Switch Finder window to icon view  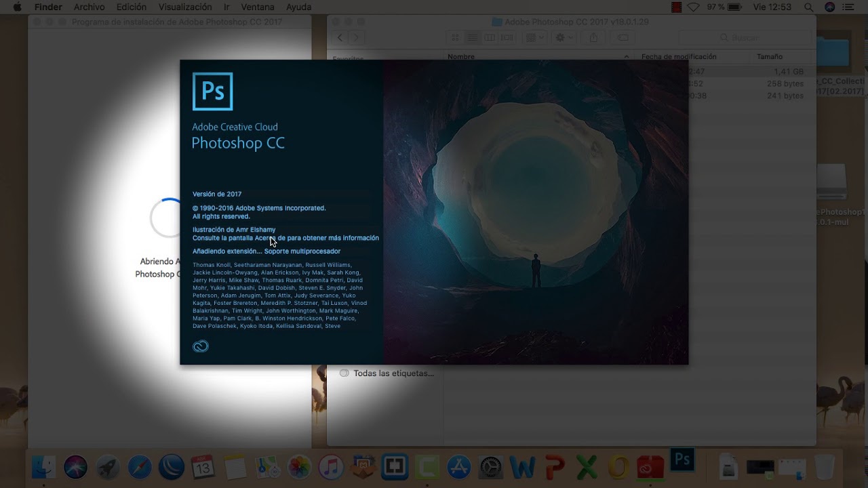tap(456, 38)
